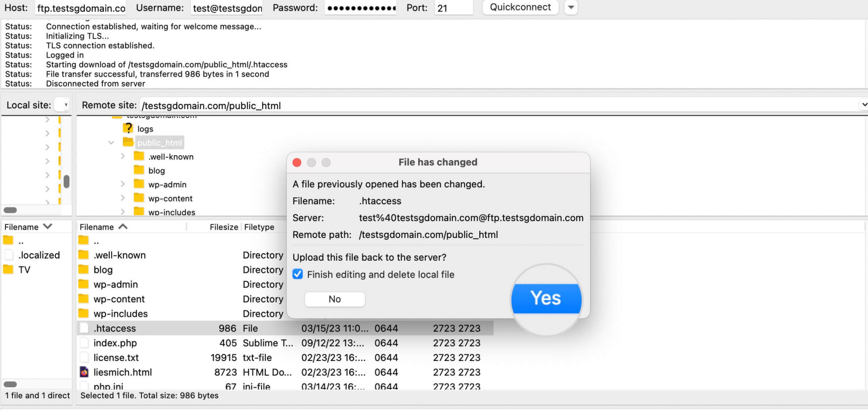Click the wp-includes folder icon in file list
This screenshot has height=410, width=868.
pos(83,313)
